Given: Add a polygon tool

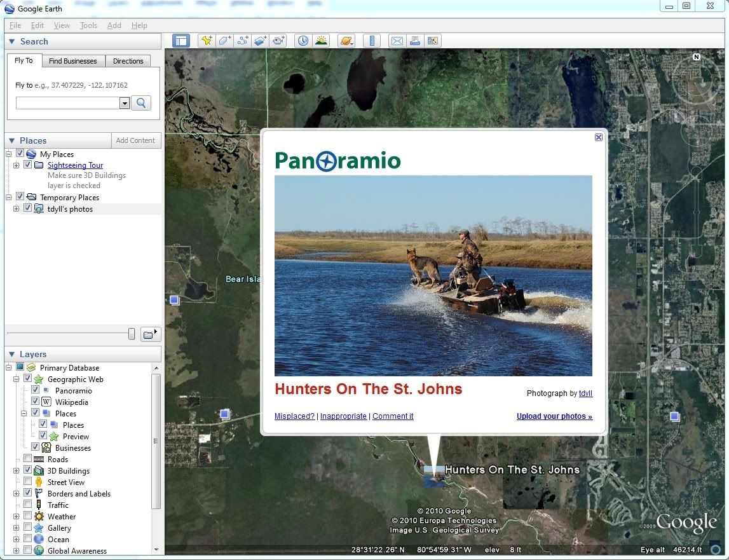Looking at the screenshot, I should pyautogui.click(x=224, y=41).
